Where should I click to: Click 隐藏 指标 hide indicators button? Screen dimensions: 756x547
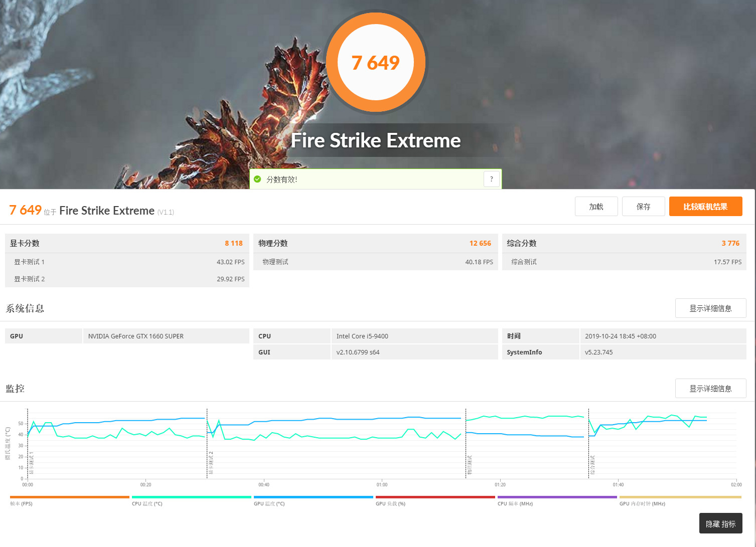pos(720,523)
